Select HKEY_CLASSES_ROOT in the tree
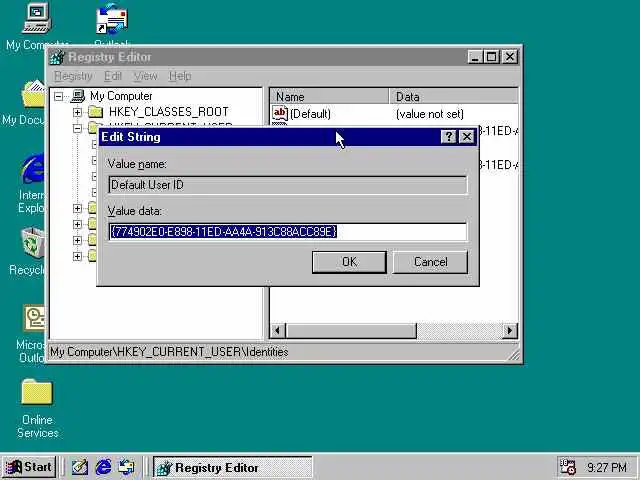This screenshot has height=480, width=640. tap(169, 112)
